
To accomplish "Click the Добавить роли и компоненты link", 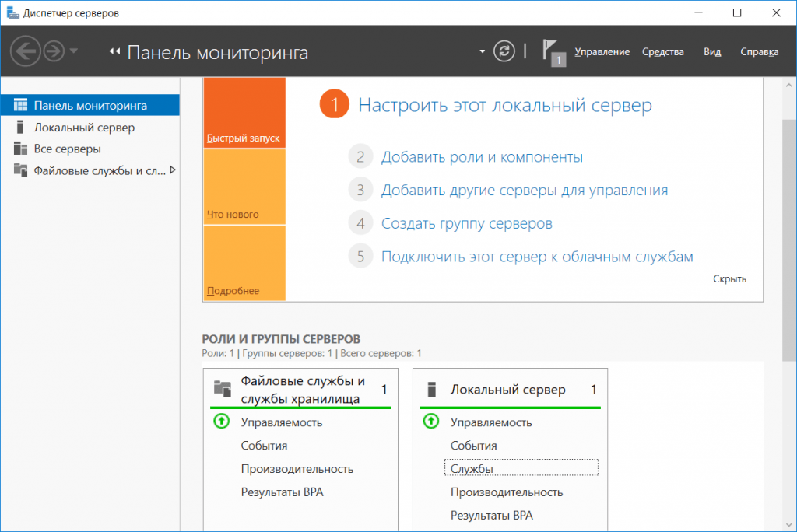I will click(482, 157).
